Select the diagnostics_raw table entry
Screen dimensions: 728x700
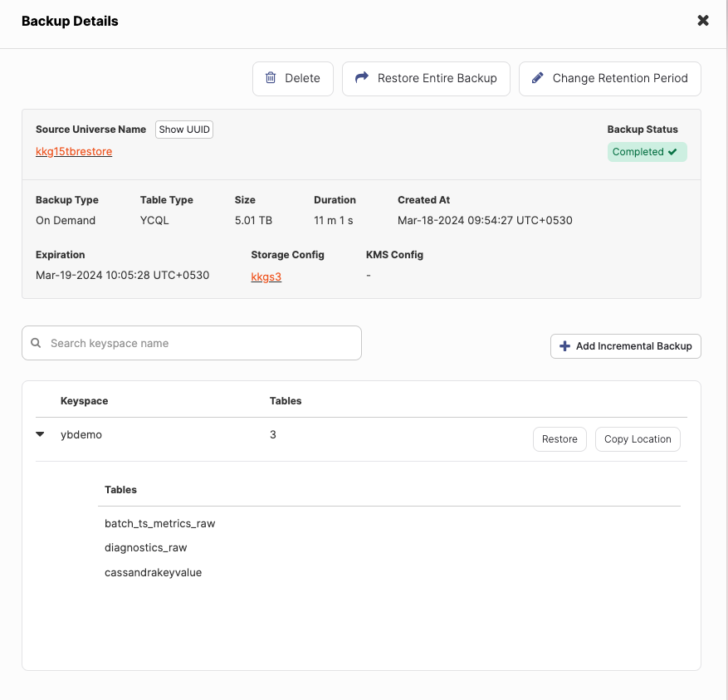(x=145, y=548)
